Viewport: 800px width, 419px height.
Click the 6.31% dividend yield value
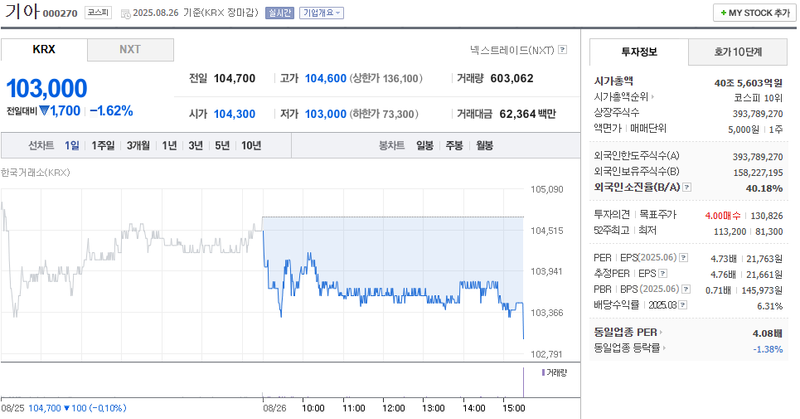point(770,306)
